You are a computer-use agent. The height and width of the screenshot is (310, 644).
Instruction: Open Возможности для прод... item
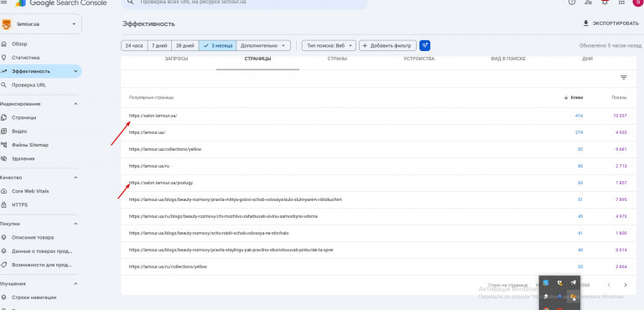click(42, 265)
